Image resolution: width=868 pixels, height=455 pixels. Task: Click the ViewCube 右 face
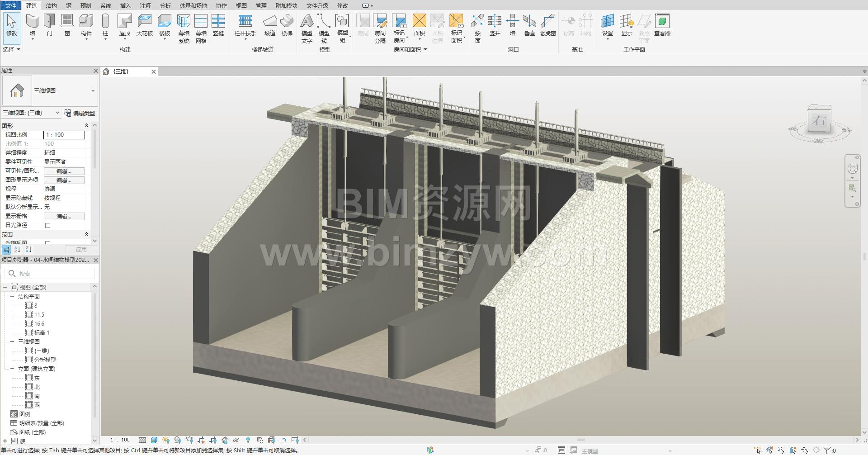click(819, 120)
